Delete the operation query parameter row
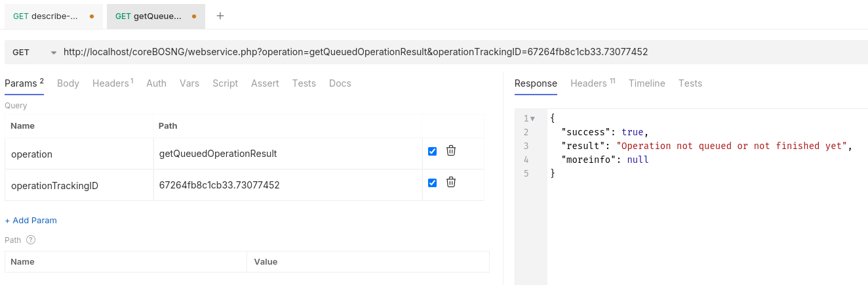868x285 pixels. point(451,150)
